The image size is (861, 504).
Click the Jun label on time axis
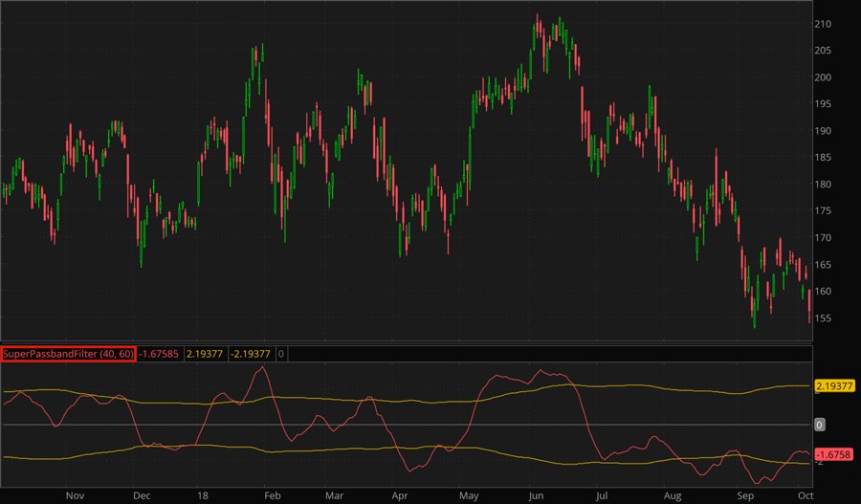tap(536, 496)
